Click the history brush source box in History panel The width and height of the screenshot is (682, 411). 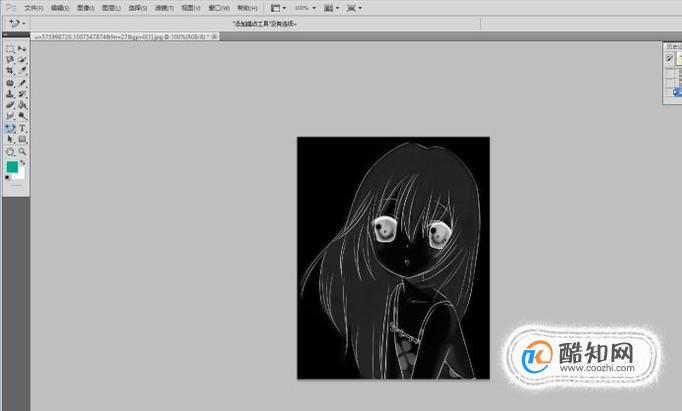669,58
